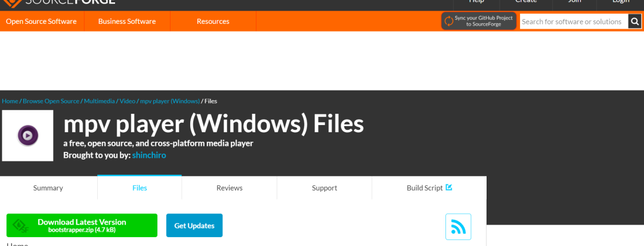The width and height of the screenshot is (644, 246).
Task: Click the mpv player project logo
Action: point(27,136)
